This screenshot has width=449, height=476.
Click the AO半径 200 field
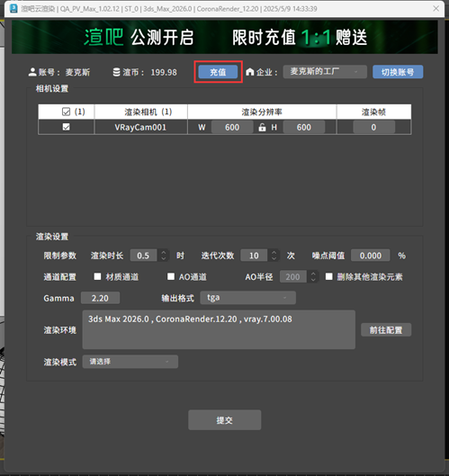292,276
